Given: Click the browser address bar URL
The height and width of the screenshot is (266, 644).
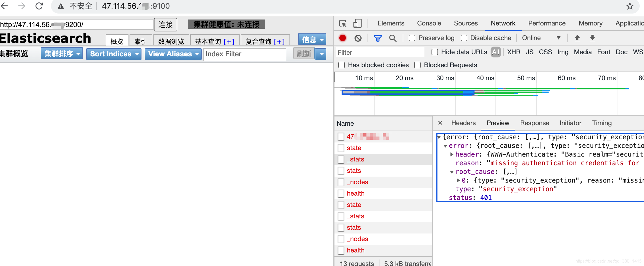Looking at the screenshot, I should coord(136,6).
